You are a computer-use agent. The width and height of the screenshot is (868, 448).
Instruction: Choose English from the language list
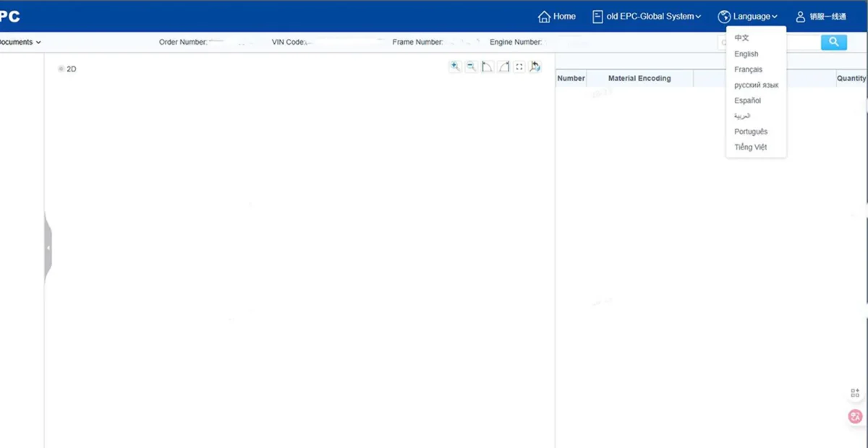746,54
